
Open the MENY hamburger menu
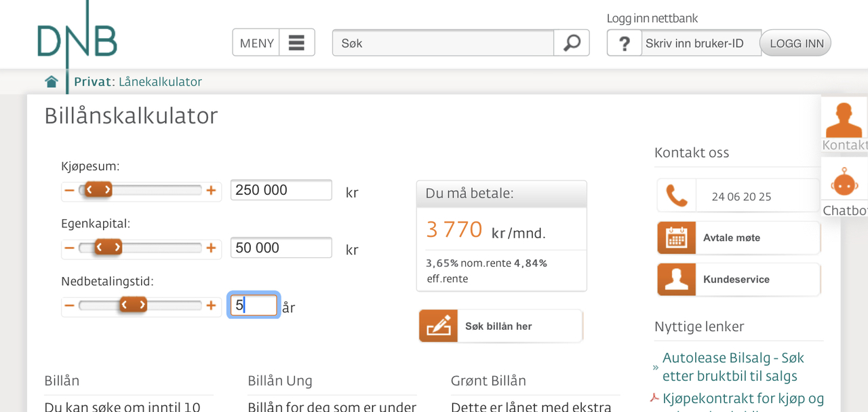pos(274,42)
